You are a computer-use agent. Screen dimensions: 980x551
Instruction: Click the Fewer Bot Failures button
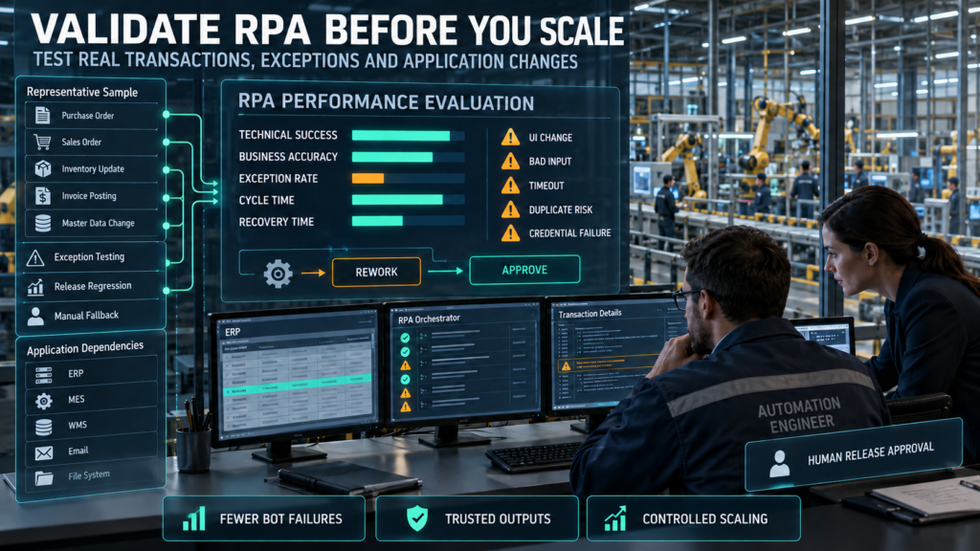tap(264, 518)
